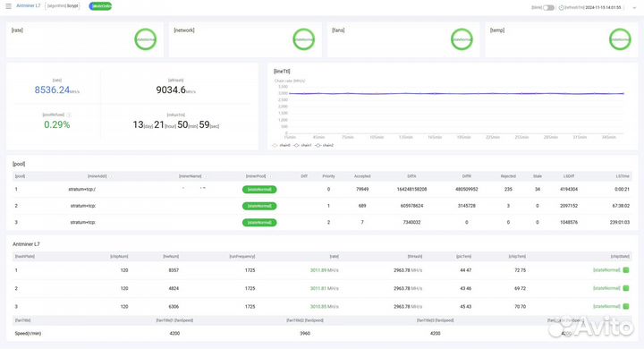Click the LSDiff value 4194304

(x=569, y=190)
